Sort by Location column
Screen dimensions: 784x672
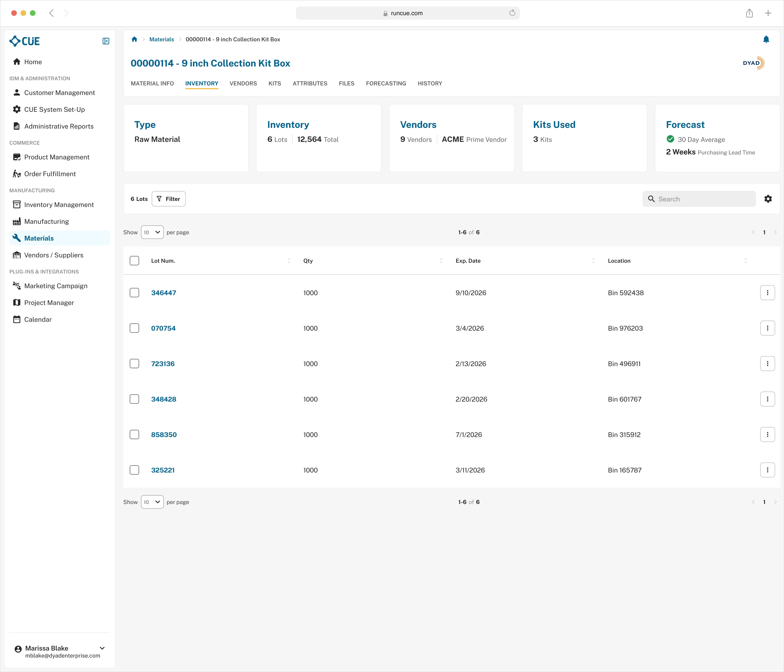(x=745, y=261)
